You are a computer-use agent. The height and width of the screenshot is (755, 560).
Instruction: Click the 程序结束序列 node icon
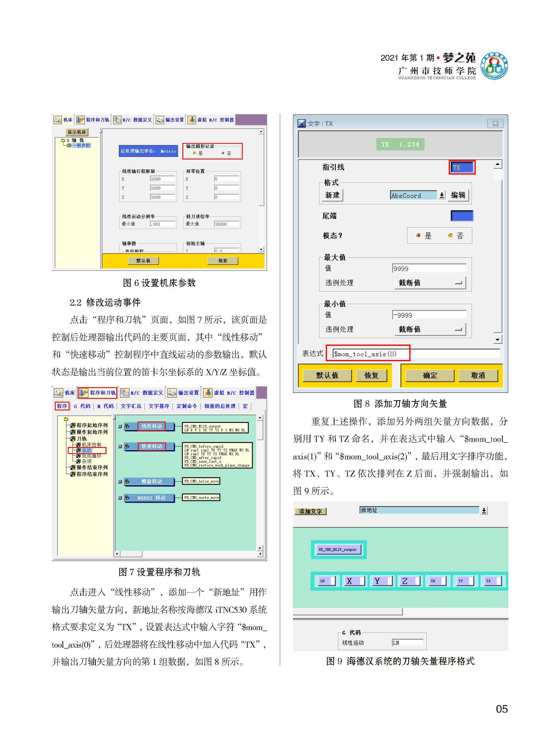click(73, 474)
